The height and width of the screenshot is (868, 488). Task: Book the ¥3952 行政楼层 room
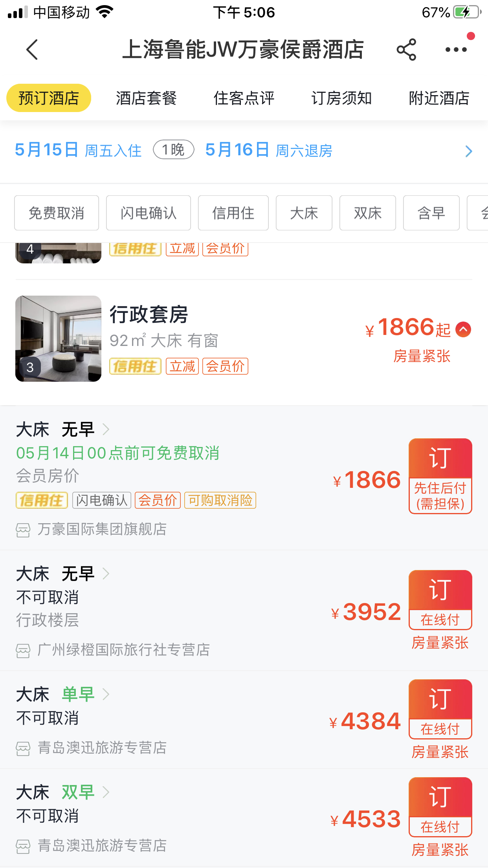(x=440, y=600)
